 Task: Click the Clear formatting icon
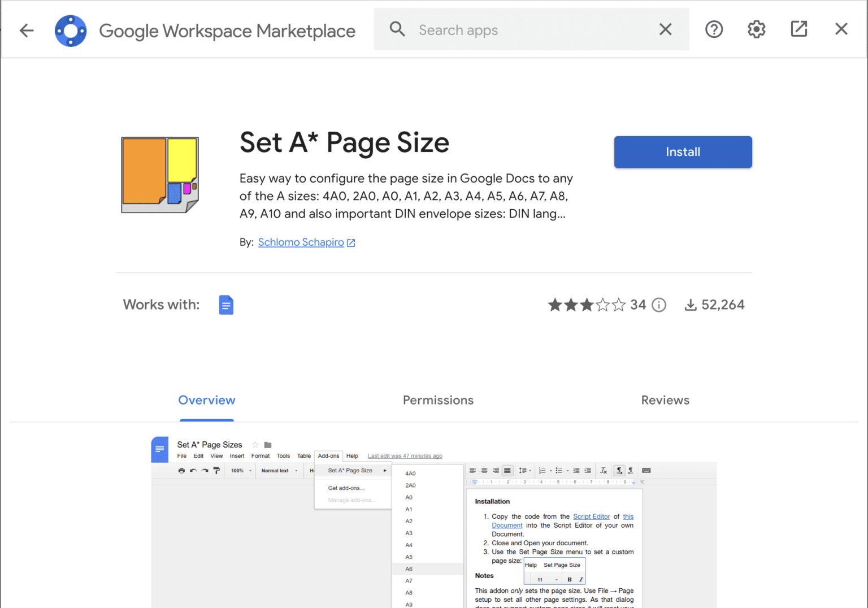pyautogui.click(x=603, y=470)
